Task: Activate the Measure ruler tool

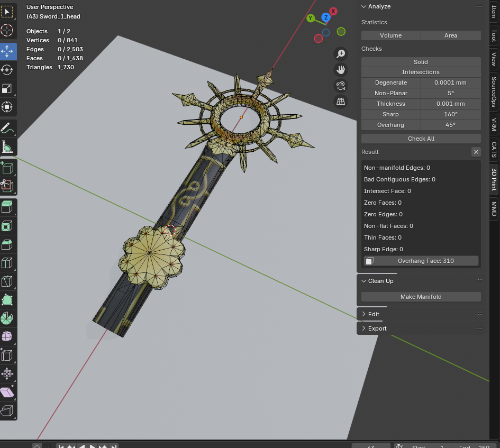Action: pyautogui.click(x=7, y=147)
